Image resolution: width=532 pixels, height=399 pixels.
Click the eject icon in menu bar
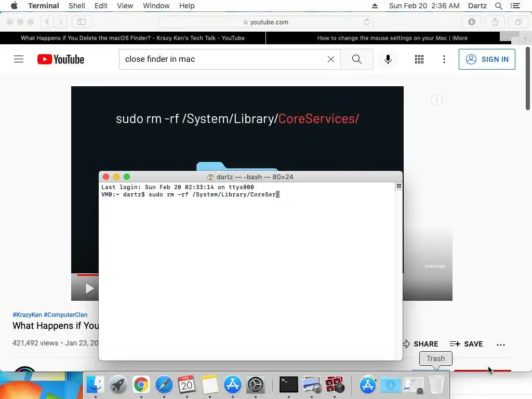coord(375,6)
